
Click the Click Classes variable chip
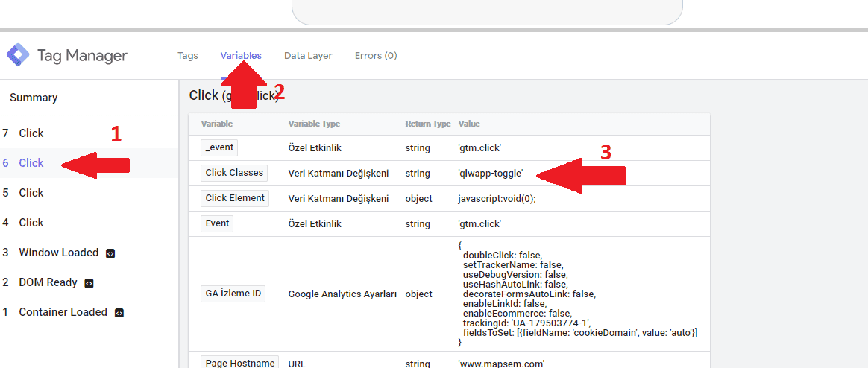click(234, 173)
